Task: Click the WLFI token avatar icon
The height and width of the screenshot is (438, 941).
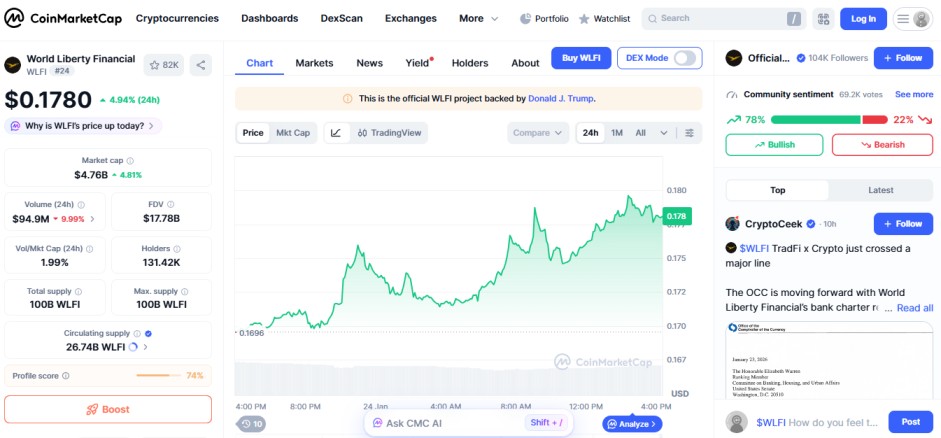Action: [x=13, y=65]
